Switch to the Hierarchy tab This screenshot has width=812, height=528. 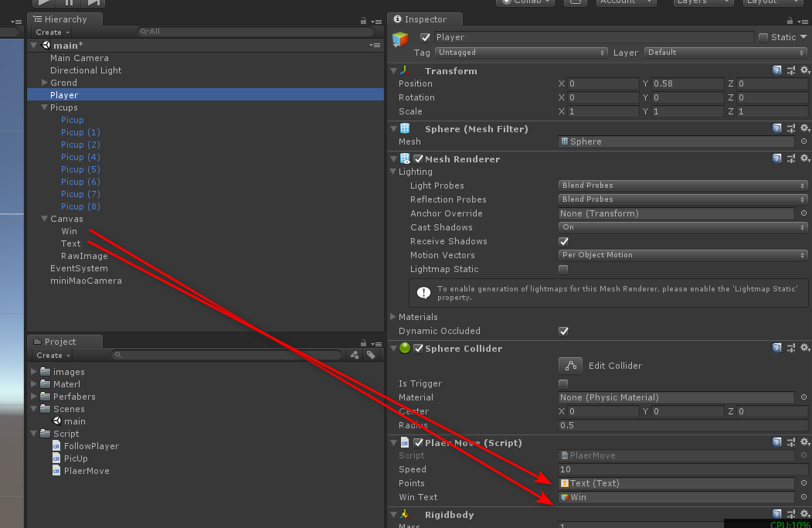click(65, 19)
